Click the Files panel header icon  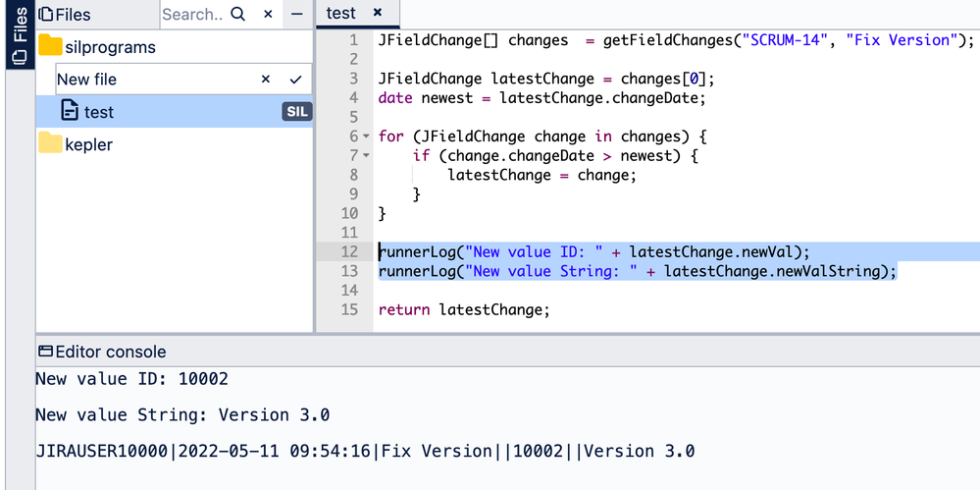tap(46, 15)
